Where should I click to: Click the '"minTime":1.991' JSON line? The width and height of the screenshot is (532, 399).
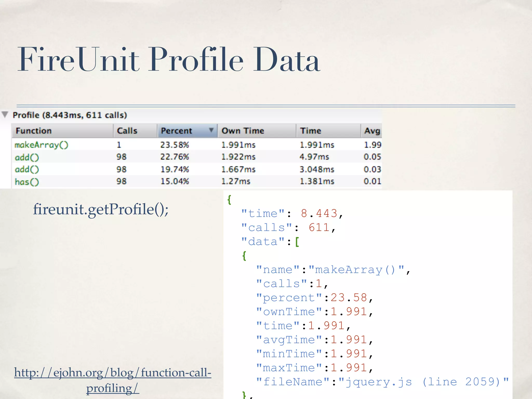point(315,354)
